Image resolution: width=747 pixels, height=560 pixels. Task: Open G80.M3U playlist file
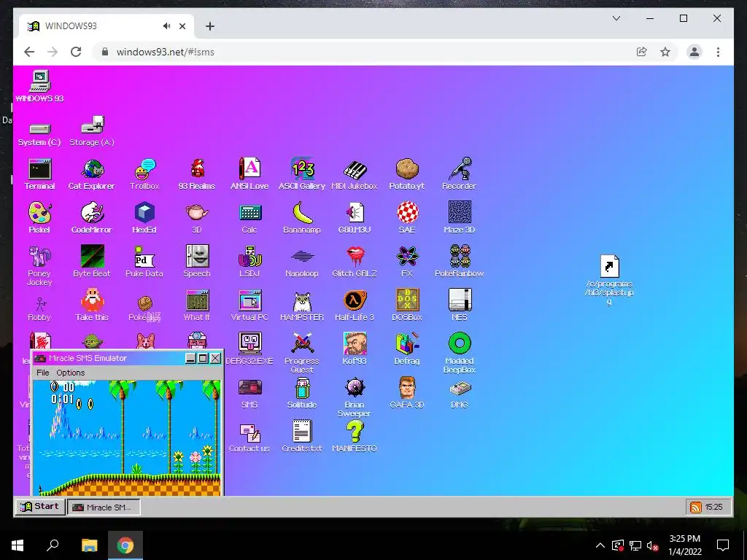click(x=355, y=218)
